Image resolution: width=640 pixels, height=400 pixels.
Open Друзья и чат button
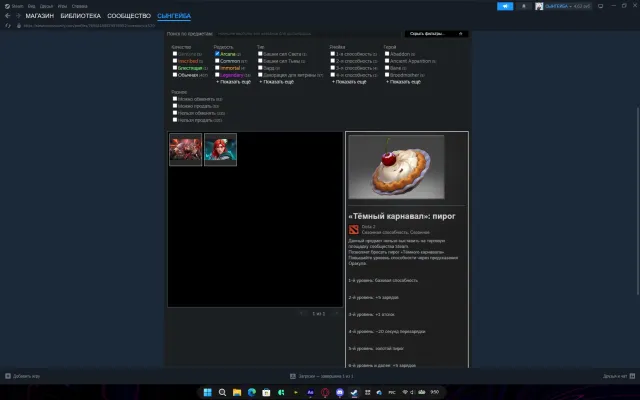pyautogui.click(x=615, y=376)
